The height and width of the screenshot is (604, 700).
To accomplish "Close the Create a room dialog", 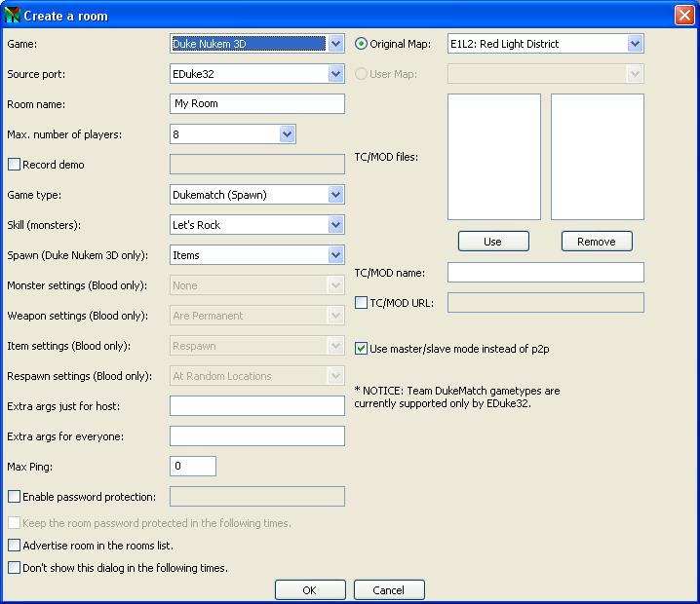I will click(684, 16).
